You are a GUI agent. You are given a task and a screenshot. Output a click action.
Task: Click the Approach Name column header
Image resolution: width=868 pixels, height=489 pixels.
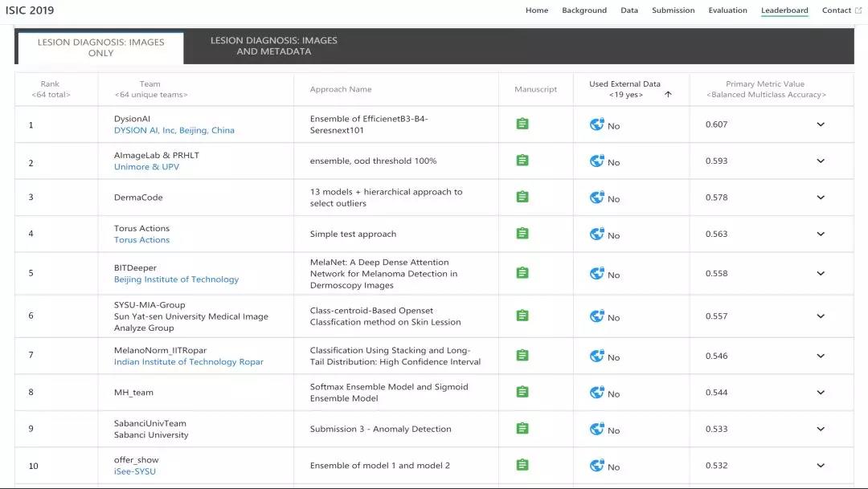coord(341,89)
